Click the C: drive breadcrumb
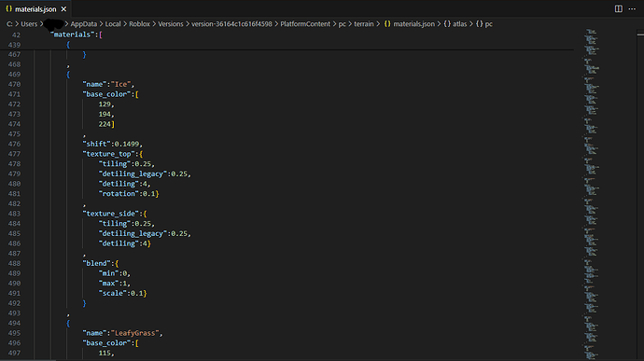Screen dimensions: 644x361 click(x=9, y=24)
